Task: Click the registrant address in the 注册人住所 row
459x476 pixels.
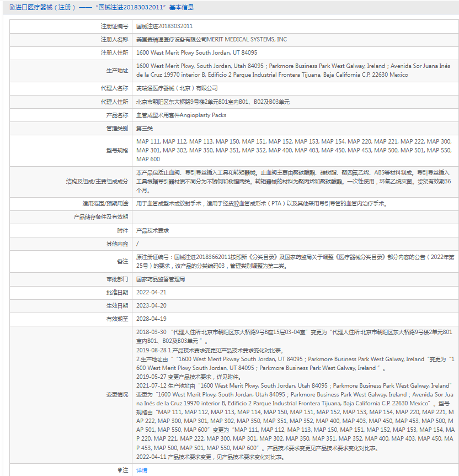Action: coord(196,53)
